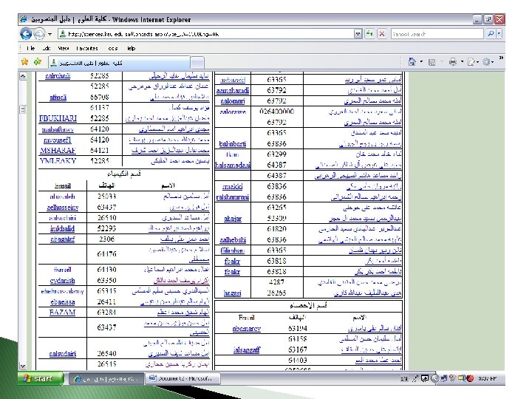The image size is (532, 399).
Task: Click the hageel email link
Action: pos(233,293)
